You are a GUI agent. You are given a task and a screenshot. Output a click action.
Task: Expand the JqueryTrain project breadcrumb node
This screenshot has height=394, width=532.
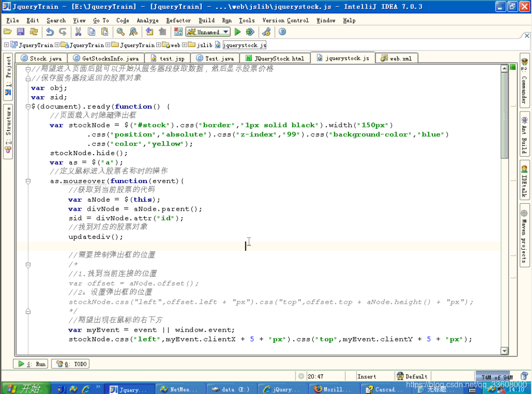(x=6, y=45)
